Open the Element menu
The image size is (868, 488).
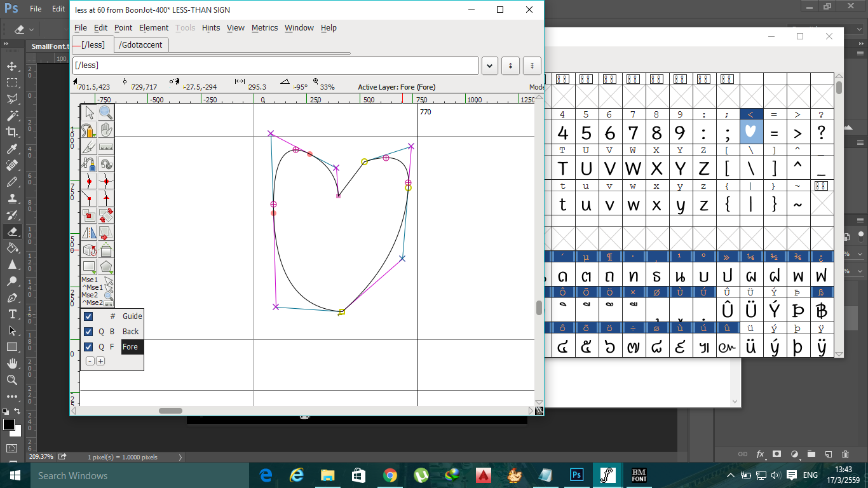coord(154,28)
